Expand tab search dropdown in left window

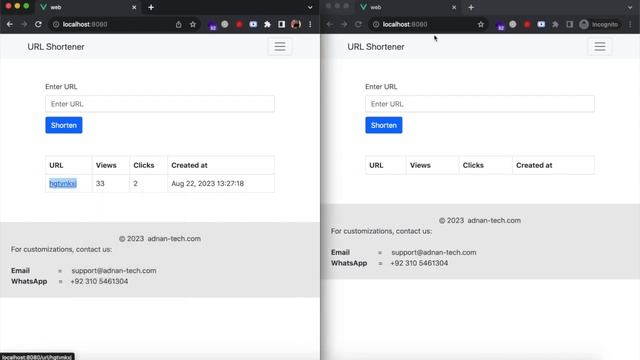tap(310, 7)
